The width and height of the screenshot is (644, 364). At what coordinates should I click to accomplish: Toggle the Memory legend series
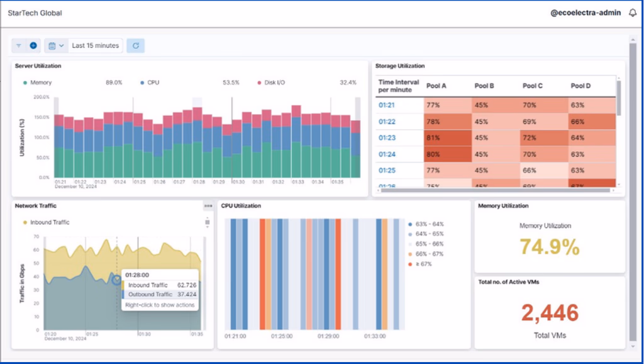pos(37,82)
